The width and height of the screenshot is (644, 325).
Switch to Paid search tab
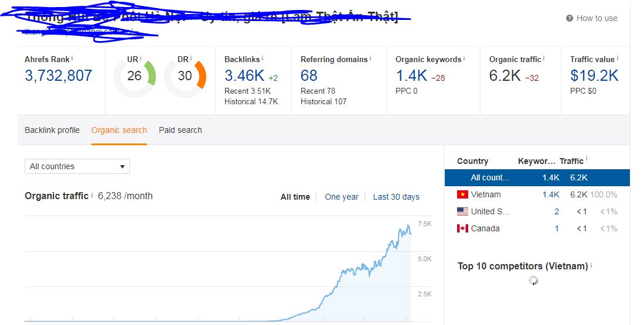click(180, 130)
